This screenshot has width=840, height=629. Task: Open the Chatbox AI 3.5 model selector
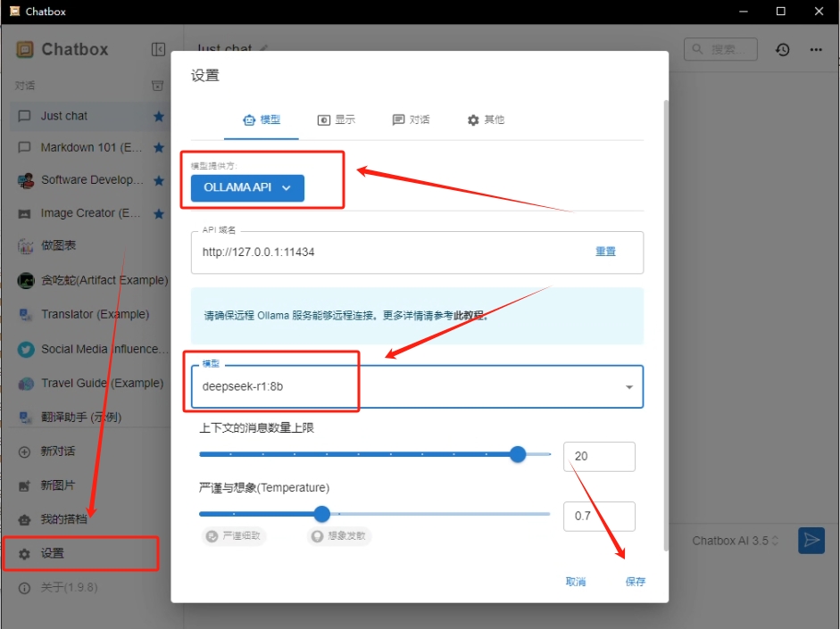(735, 542)
